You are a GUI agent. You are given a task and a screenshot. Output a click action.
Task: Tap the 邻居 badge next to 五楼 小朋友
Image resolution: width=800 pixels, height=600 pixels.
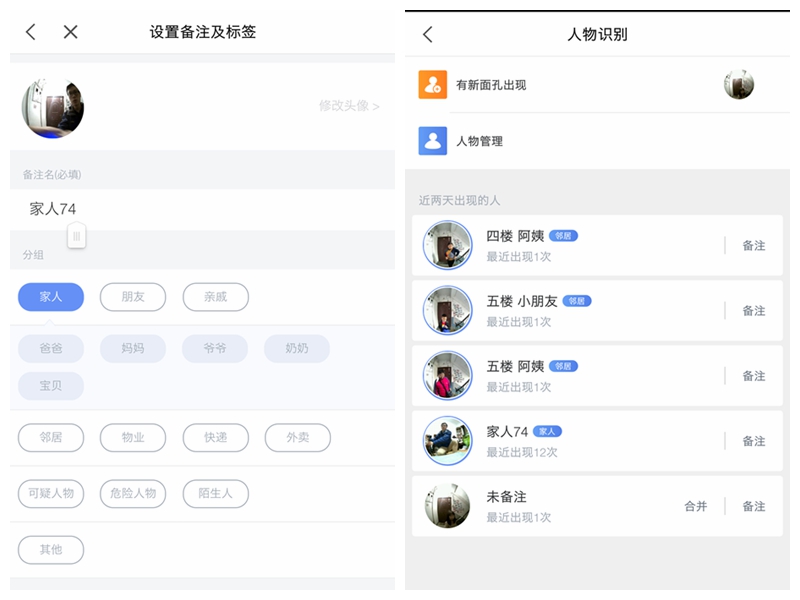577,301
